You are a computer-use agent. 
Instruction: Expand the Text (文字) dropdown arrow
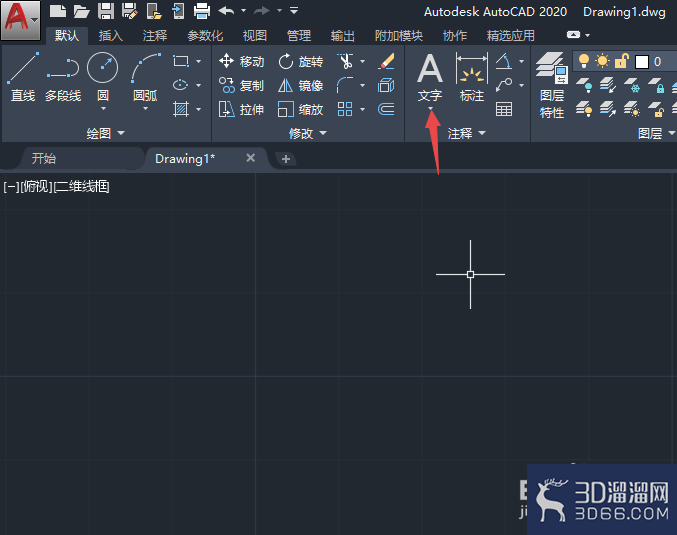(430, 109)
